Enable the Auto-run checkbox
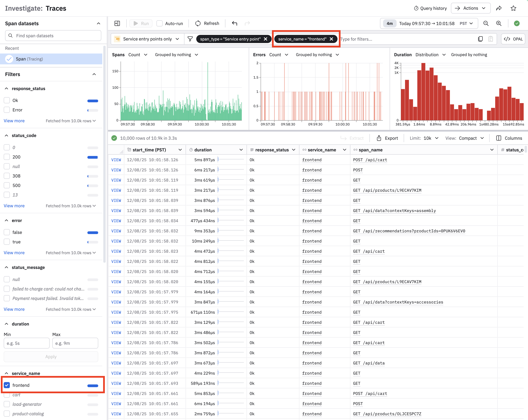The image size is (528, 420). pos(159,23)
